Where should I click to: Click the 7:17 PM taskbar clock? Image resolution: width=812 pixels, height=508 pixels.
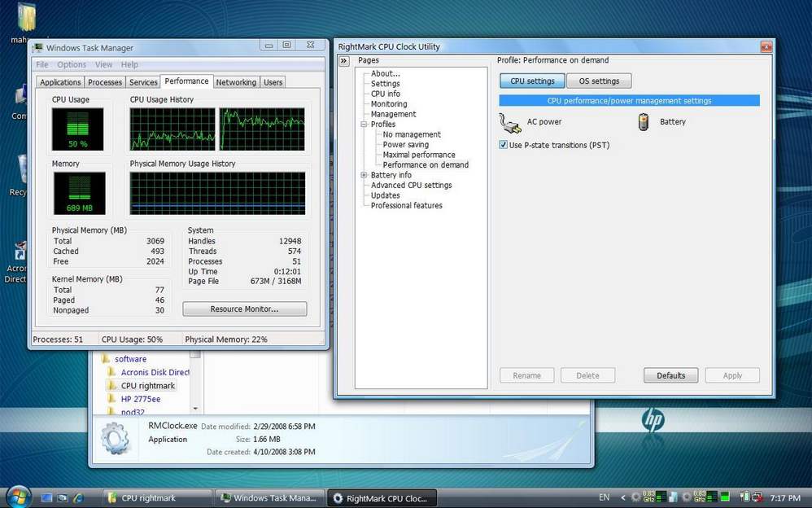tap(785, 498)
